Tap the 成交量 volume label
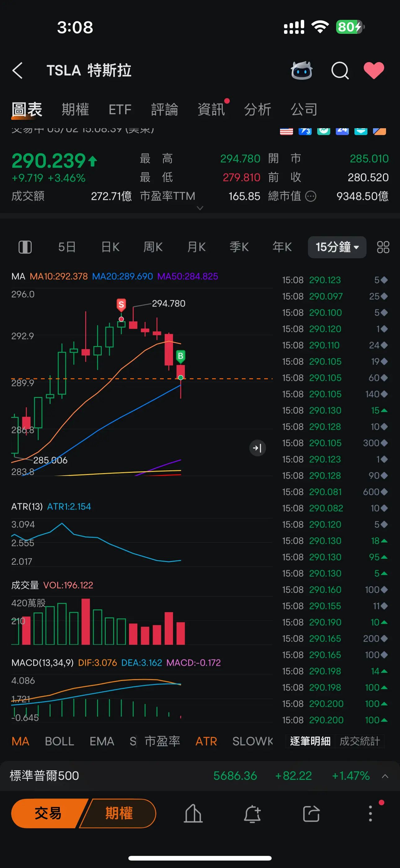Image resolution: width=400 pixels, height=868 pixels. tap(25, 585)
